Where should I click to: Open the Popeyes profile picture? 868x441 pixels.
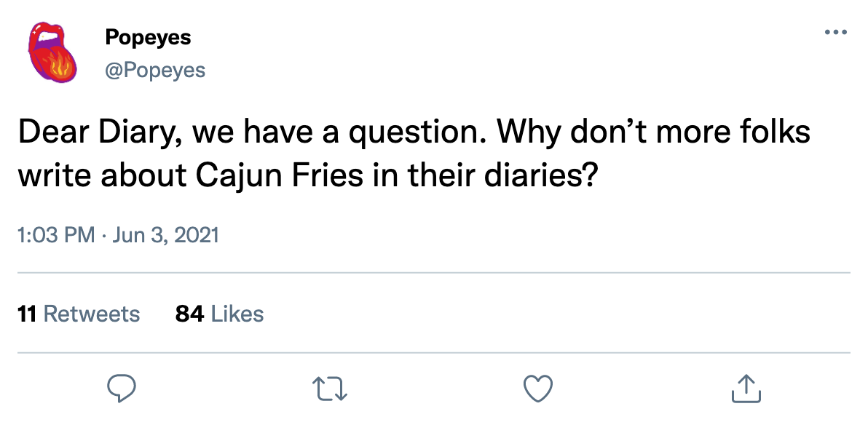click(x=51, y=52)
